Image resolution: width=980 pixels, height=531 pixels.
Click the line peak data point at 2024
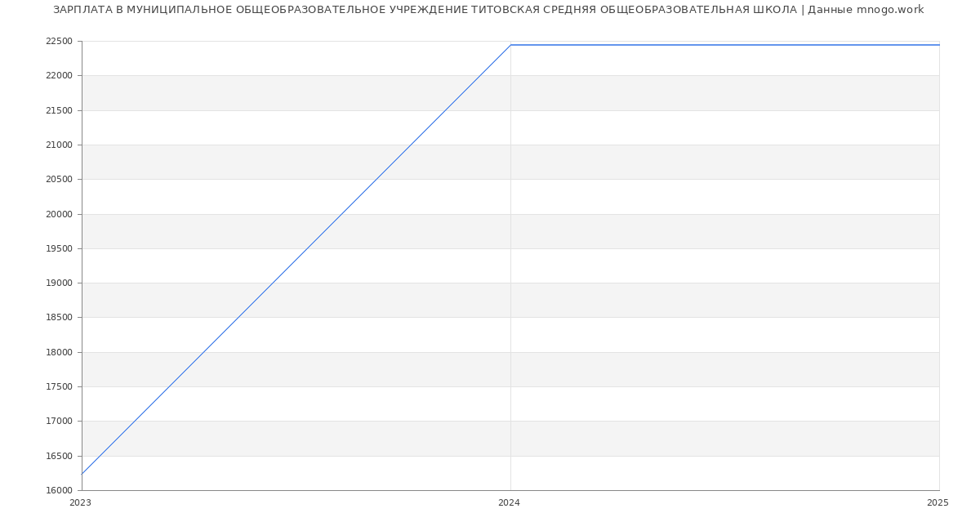510,45
